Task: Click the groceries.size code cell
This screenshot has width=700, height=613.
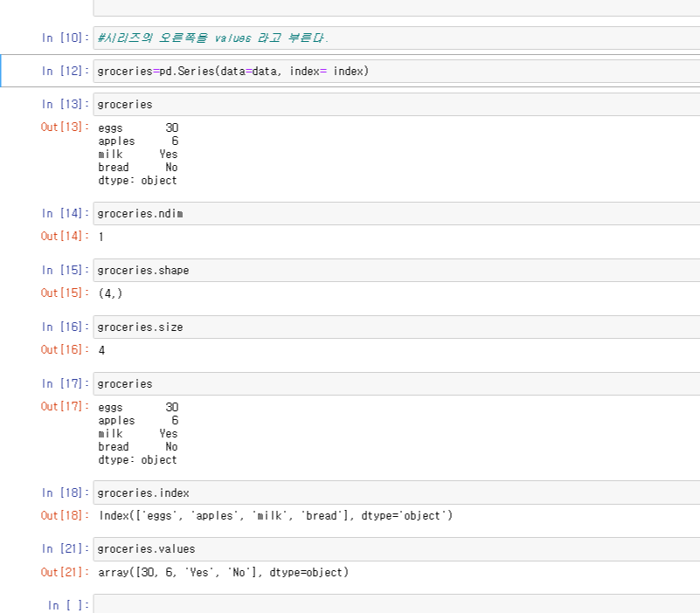Action: 397,327
